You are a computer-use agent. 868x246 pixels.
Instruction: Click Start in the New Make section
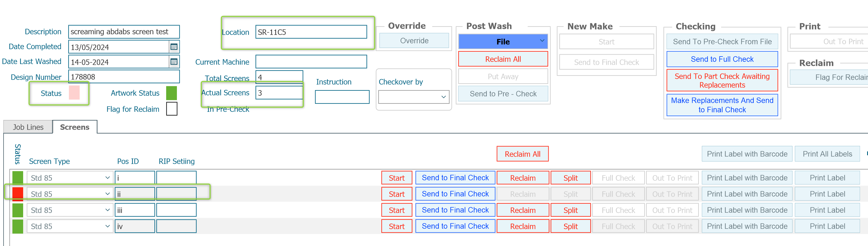pos(606,42)
